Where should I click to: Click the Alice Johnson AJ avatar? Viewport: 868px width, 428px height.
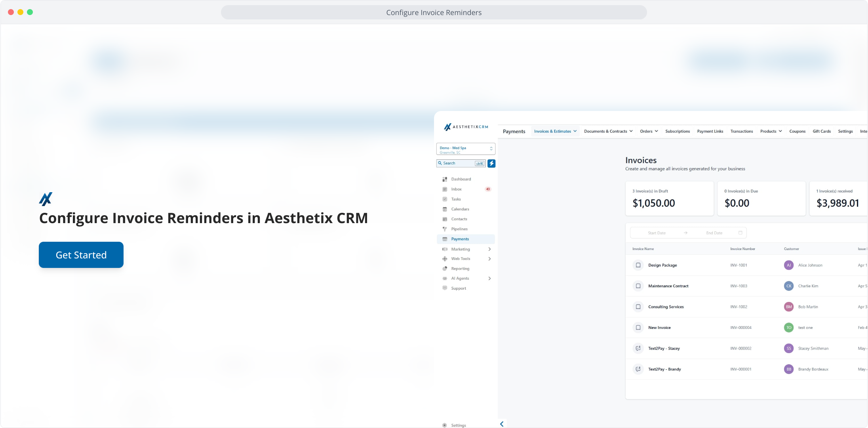(x=788, y=265)
